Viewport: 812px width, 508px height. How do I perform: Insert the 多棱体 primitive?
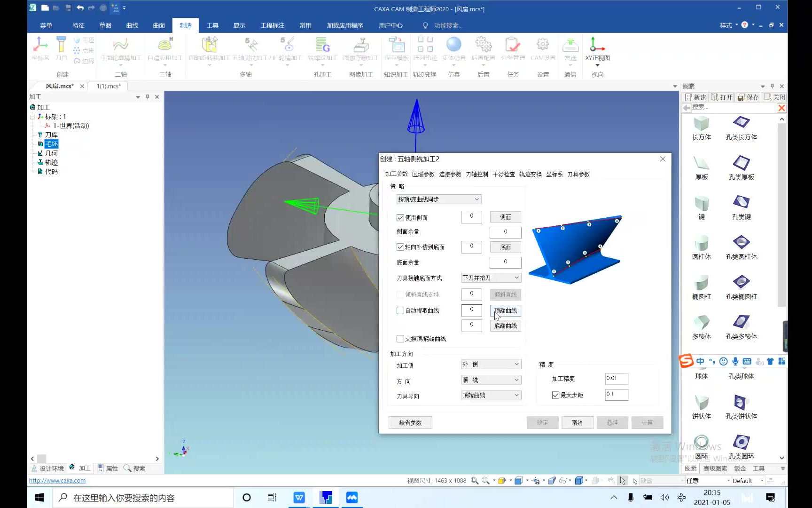(702, 328)
